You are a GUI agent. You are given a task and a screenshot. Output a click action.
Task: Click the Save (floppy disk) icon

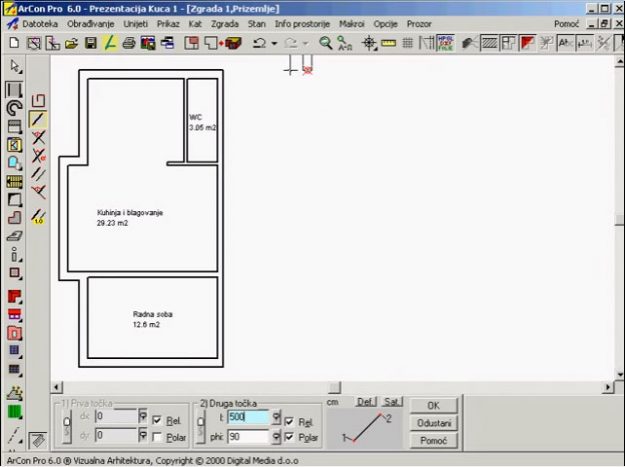pyautogui.click(x=91, y=43)
